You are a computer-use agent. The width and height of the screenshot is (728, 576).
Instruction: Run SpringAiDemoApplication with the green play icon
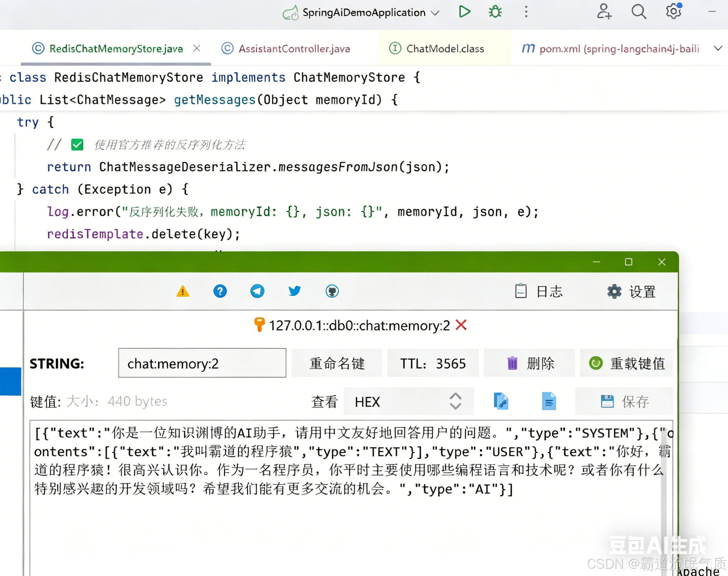click(464, 12)
